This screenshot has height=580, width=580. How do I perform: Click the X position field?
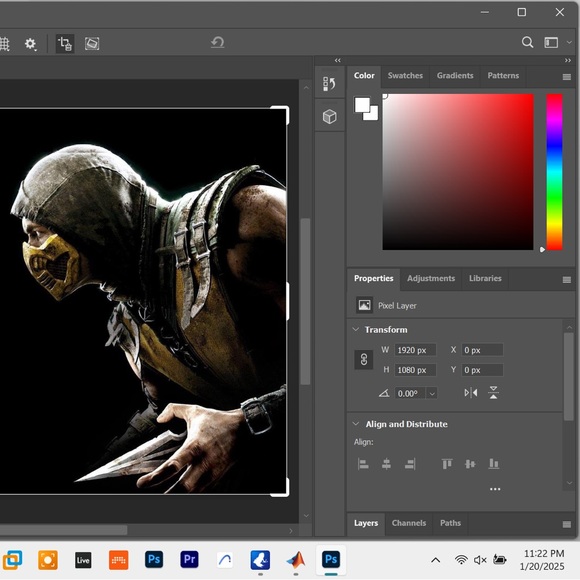482,350
